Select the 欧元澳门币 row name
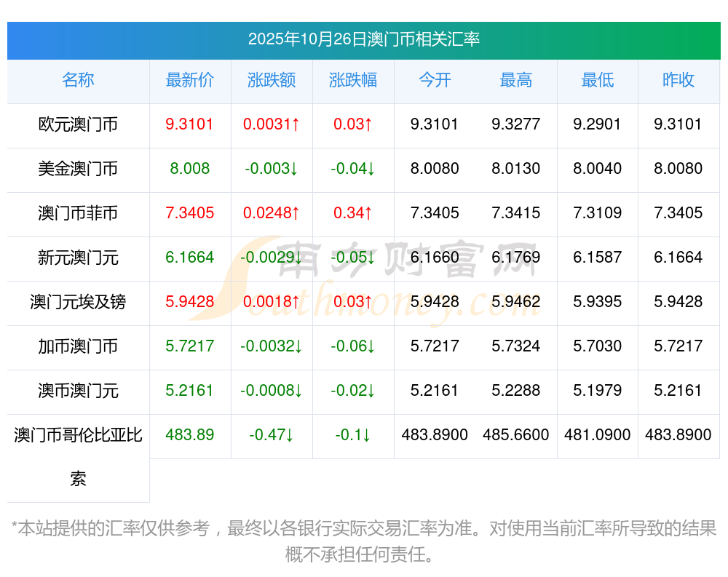The width and height of the screenshot is (728, 577). point(78,124)
